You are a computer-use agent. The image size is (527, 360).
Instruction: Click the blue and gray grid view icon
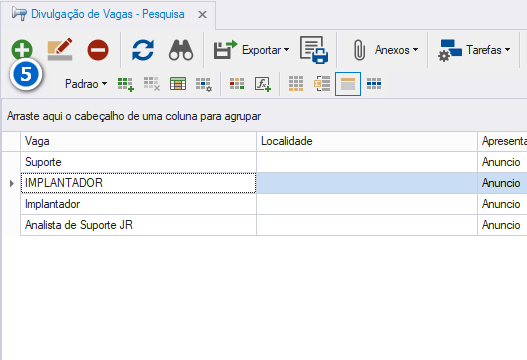pyautogui.click(x=374, y=84)
